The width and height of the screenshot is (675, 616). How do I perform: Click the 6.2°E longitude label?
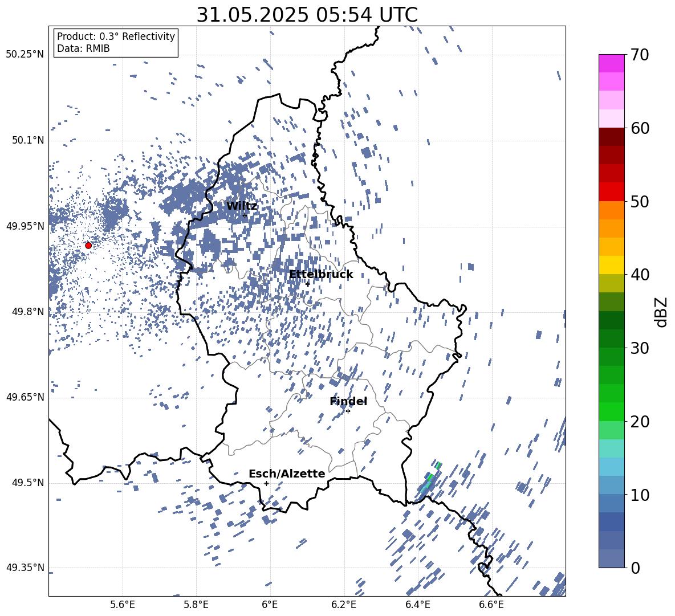(344, 605)
